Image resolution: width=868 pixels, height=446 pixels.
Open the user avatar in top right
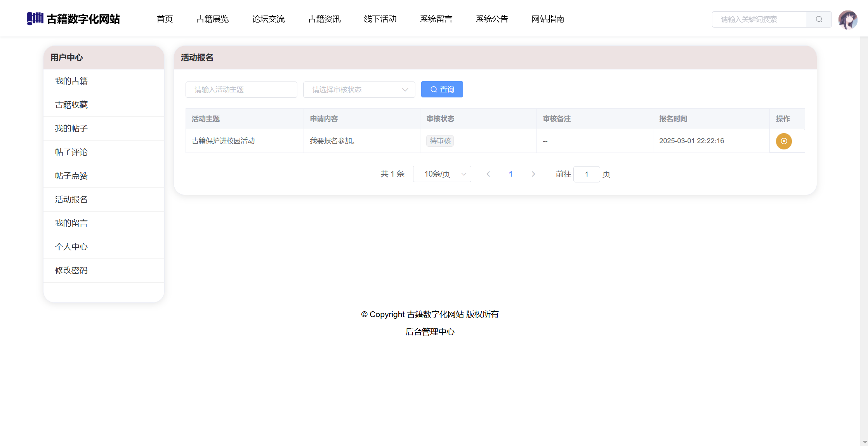847,20
